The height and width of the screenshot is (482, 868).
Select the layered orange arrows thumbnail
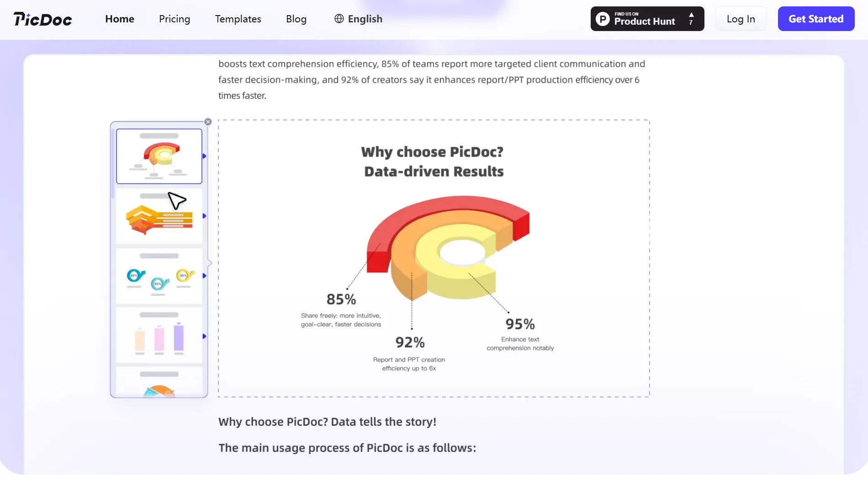(x=159, y=216)
